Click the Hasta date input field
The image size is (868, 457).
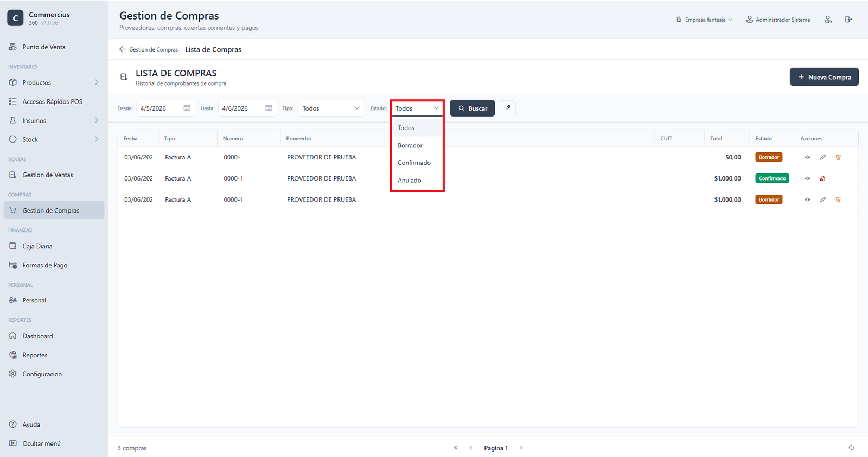[x=247, y=108]
